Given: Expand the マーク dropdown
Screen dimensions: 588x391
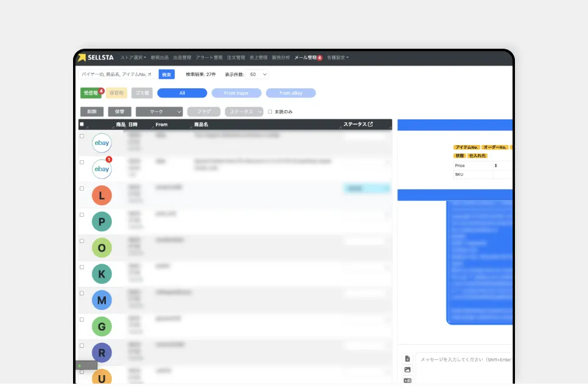Looking at the screenshot, I should (x=159, y=112).
